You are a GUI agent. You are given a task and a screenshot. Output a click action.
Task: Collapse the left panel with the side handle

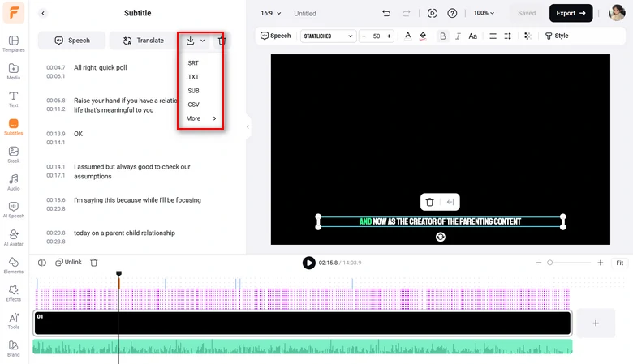(x=248, y=126)
